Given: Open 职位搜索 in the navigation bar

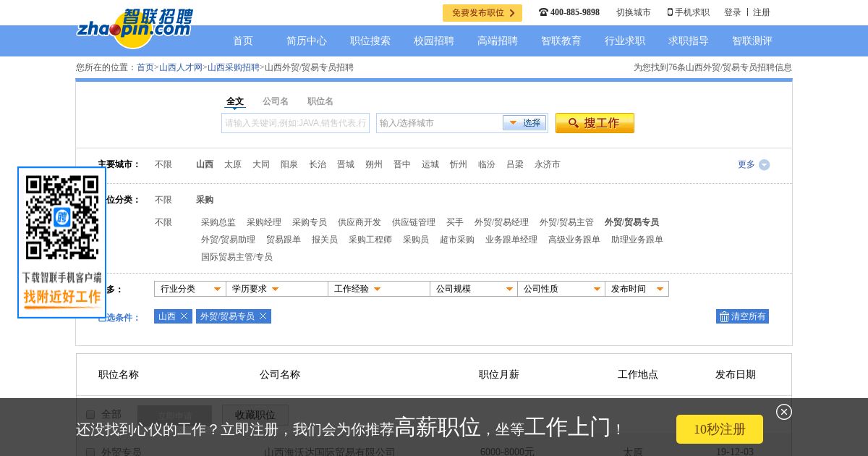Looking at the screenshot, I should [370, 41].
